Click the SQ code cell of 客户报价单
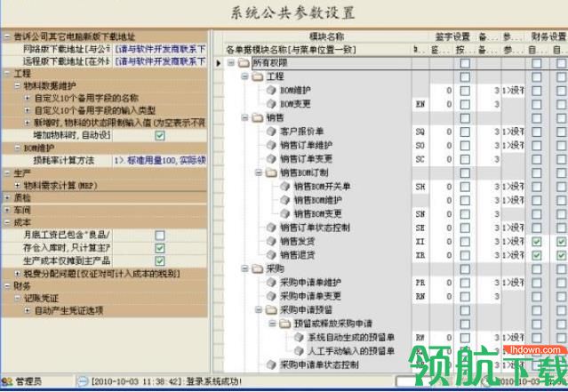The image size is (568, 392). (x=420, y=132)
